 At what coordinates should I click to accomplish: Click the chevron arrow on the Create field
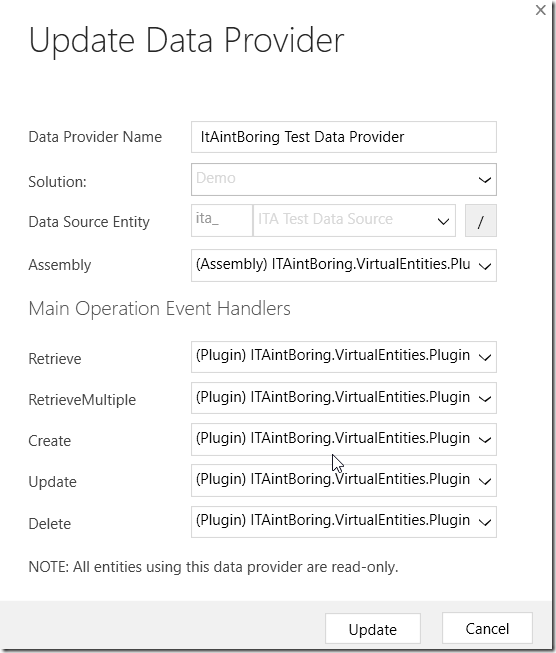(x=485, y=440)
